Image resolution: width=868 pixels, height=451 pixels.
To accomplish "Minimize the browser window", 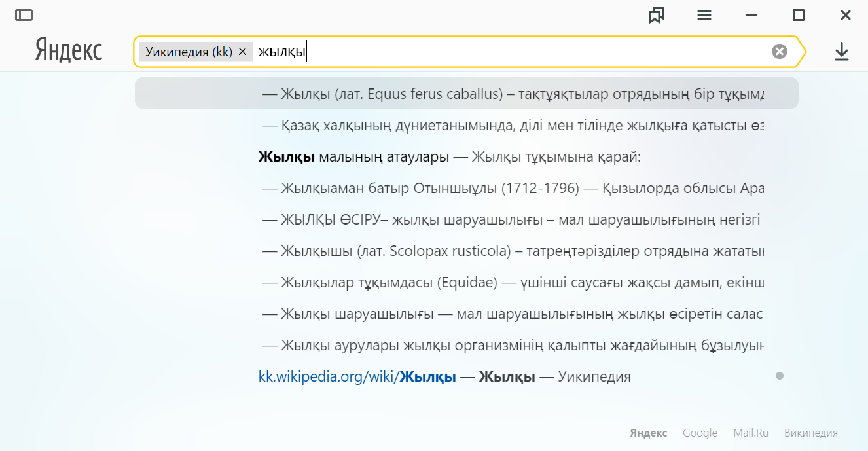I will (x=752, y=15).
